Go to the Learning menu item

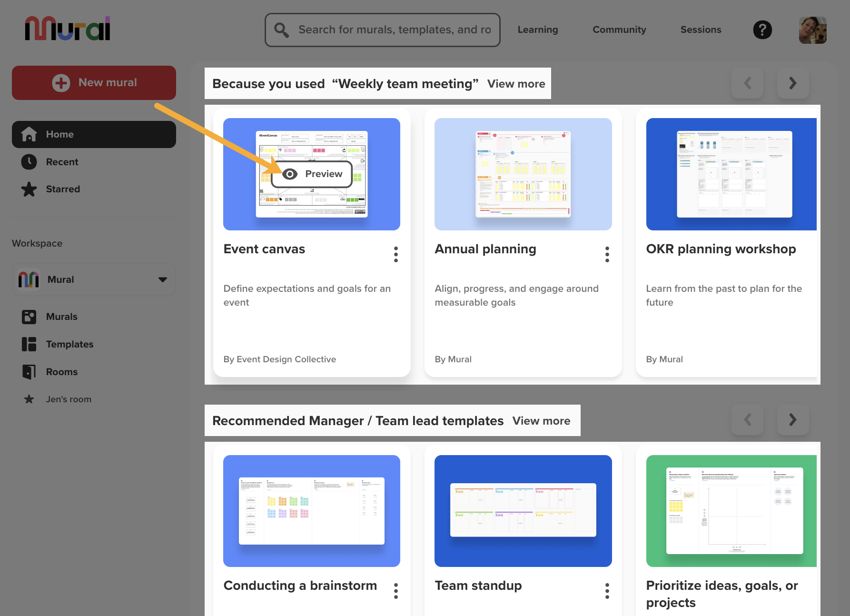pyautogui.click(x=537, y=30)
